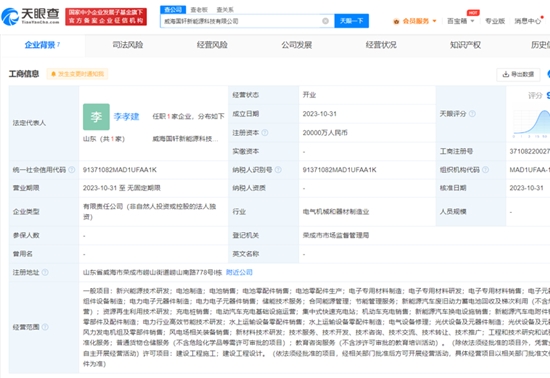Click the Tianyancha logo

(31, 16)
